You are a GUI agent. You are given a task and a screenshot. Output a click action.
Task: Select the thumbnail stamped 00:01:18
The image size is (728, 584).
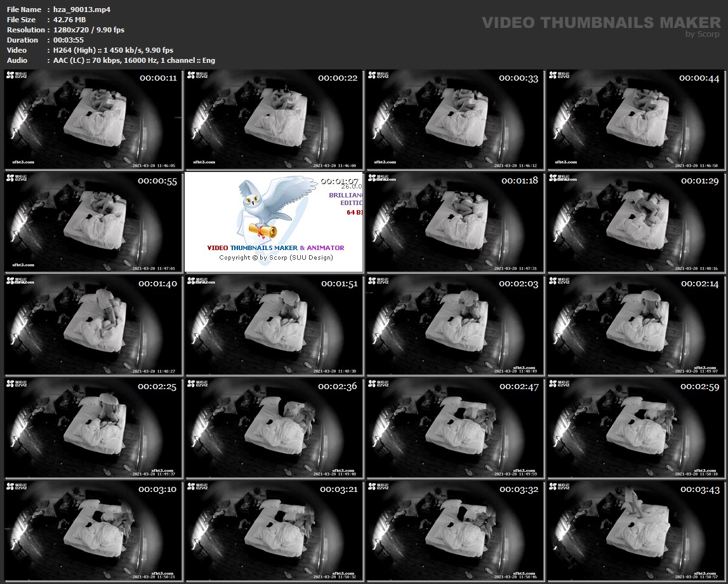coord(455,222)
